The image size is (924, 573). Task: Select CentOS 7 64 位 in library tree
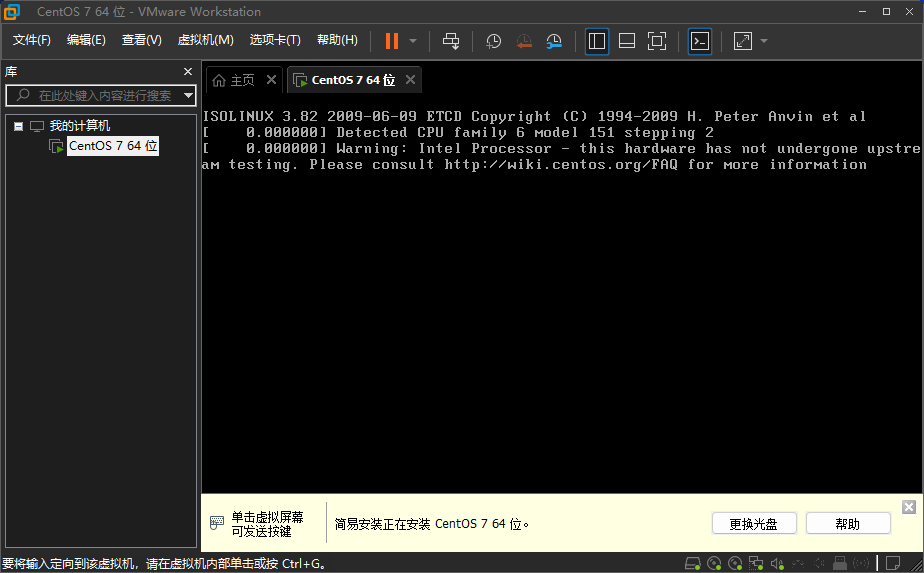(113, 146)
